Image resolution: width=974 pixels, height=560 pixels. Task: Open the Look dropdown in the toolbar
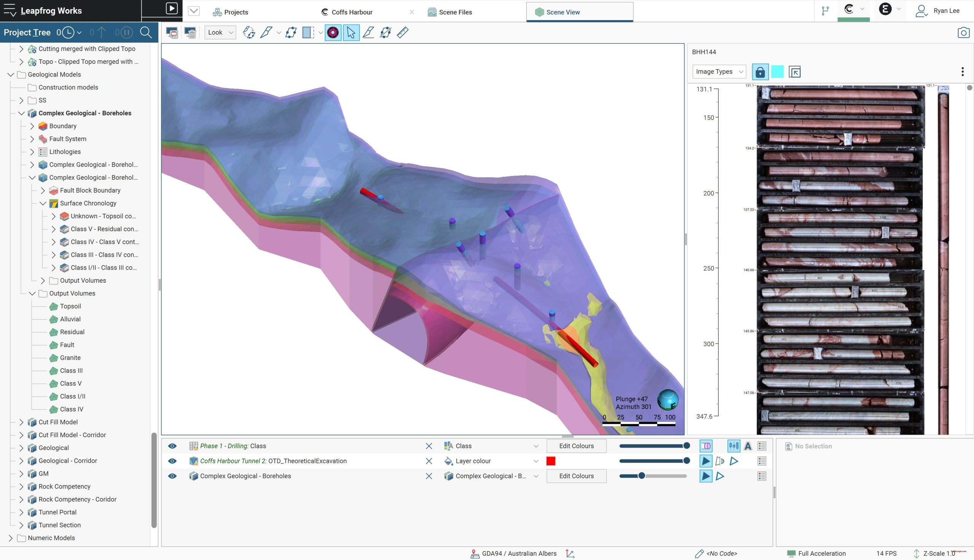220,32
